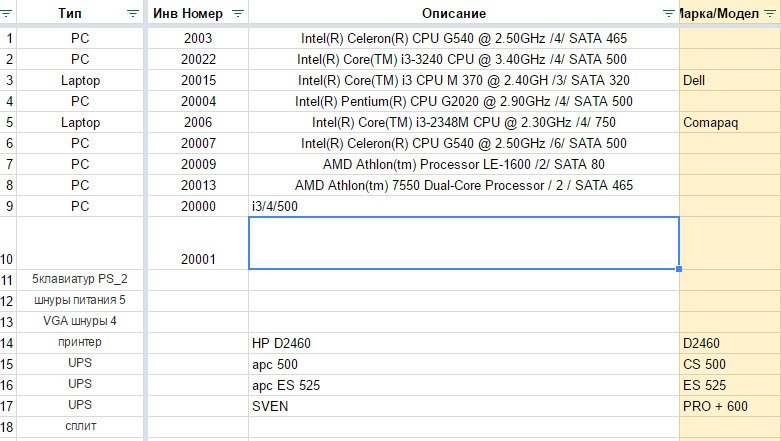Viewport: 781px width, 441px height.
Task: Open the Описание column filter dropdown
Action: (x=668, y=13)
